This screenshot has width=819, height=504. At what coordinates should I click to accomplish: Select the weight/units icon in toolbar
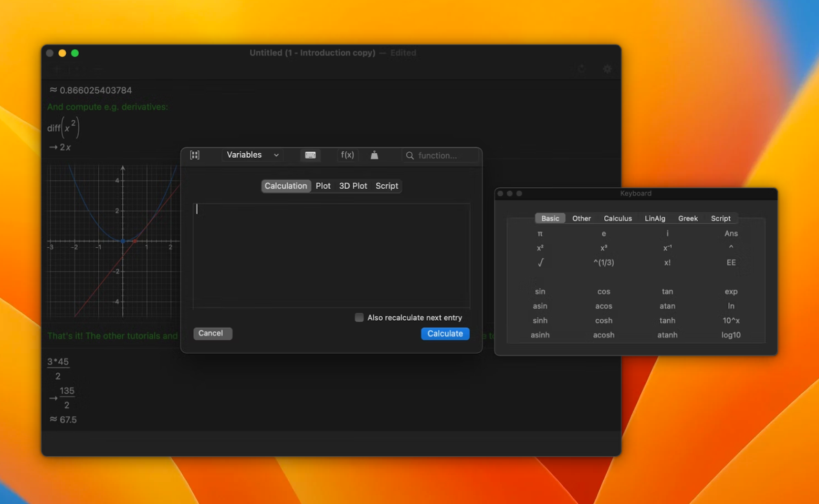click(374, 155)
